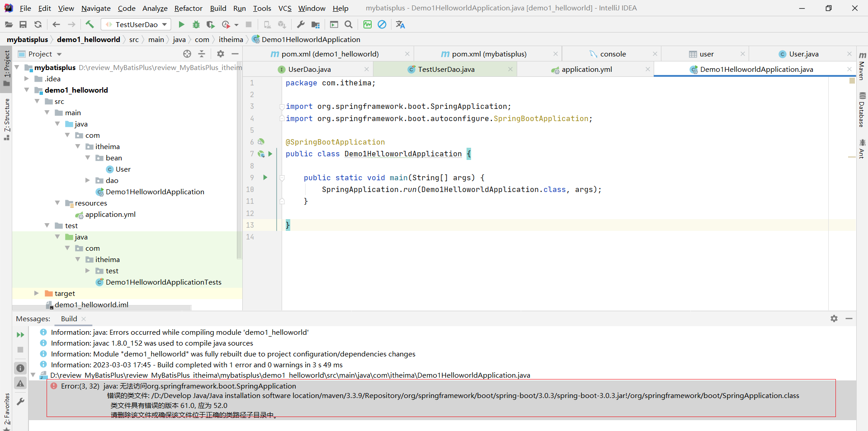Click the run gutter icon beside the main method
This screenshot has width=868, height=431.
(x=265, y=178)
